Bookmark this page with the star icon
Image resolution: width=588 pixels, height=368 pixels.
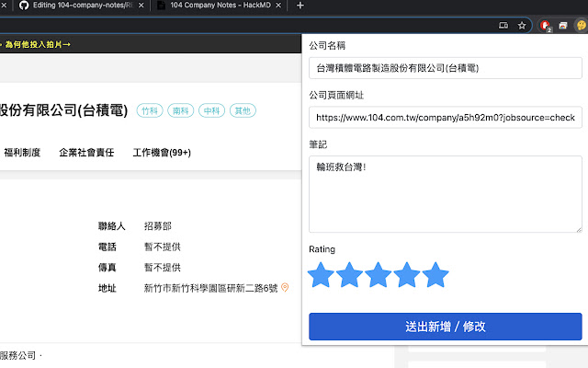pyautogui.click(x=522, y=25)
